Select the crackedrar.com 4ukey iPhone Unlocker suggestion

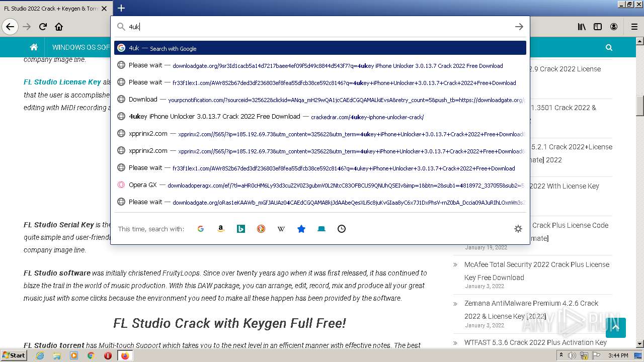(320, 117)
